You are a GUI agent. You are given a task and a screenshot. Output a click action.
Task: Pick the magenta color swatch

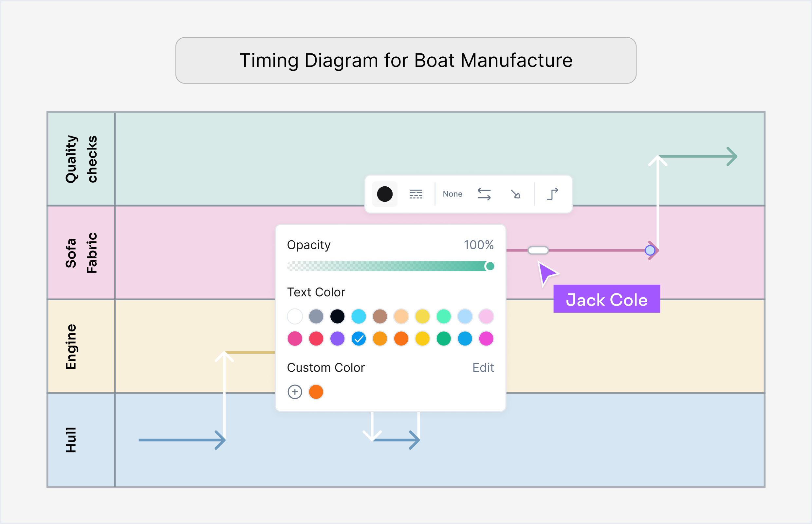click(x=486, y=339)
